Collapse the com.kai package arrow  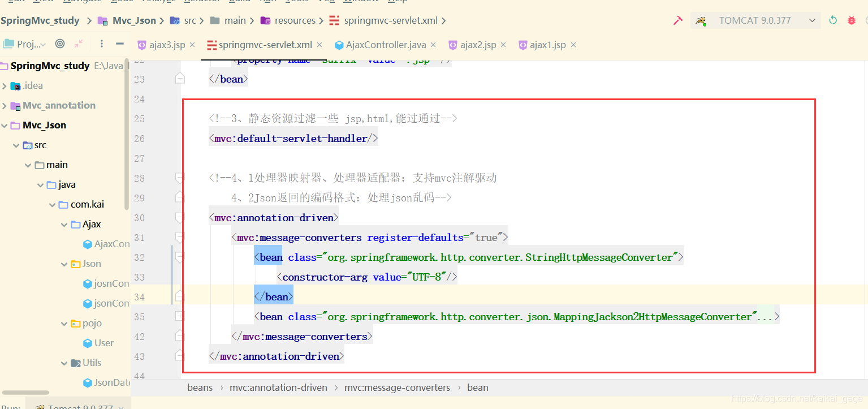point(52,205)
